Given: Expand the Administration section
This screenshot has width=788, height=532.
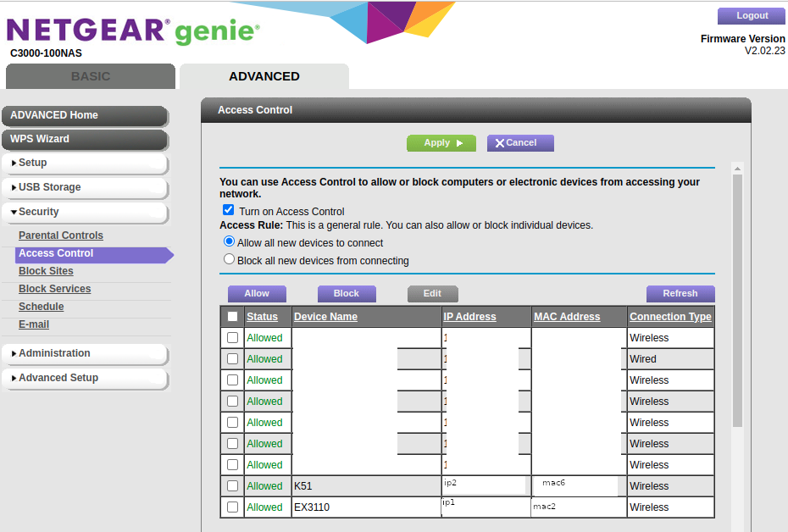Looking at the screenshot, I should pyautogui.click(x=85, y=353).
